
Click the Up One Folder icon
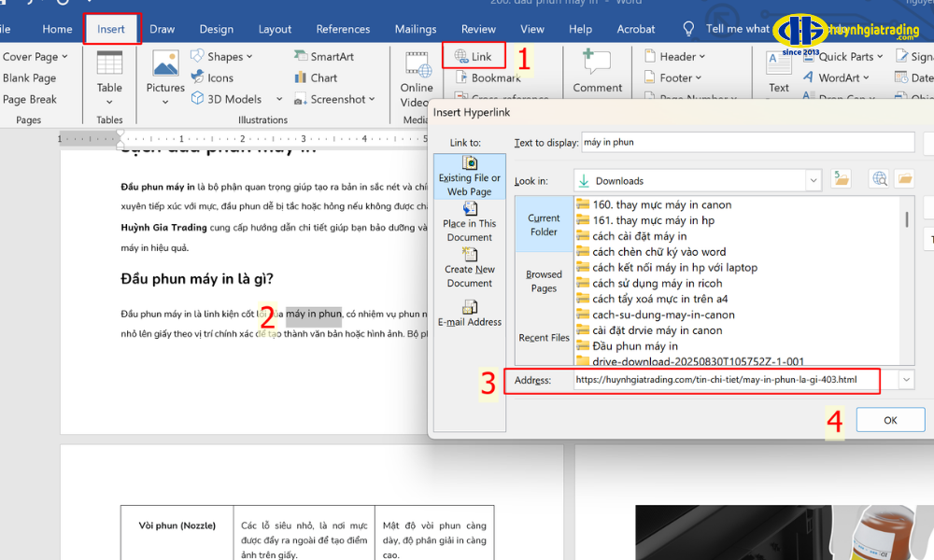842,179
